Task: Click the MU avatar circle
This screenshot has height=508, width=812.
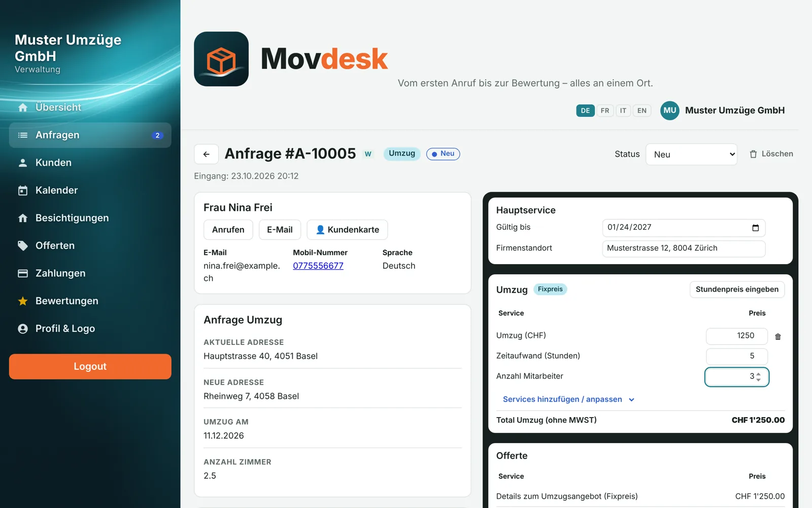Action: (670, 110)
